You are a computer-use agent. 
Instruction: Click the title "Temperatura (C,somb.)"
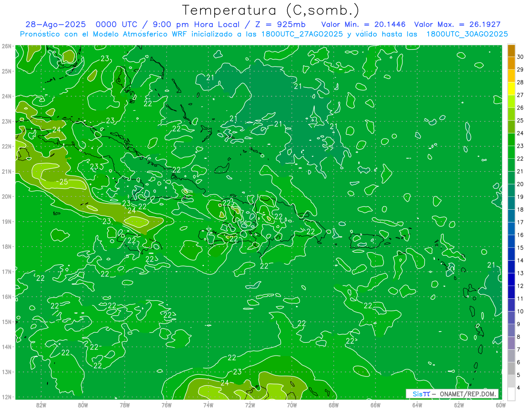(x=271, y=10)
